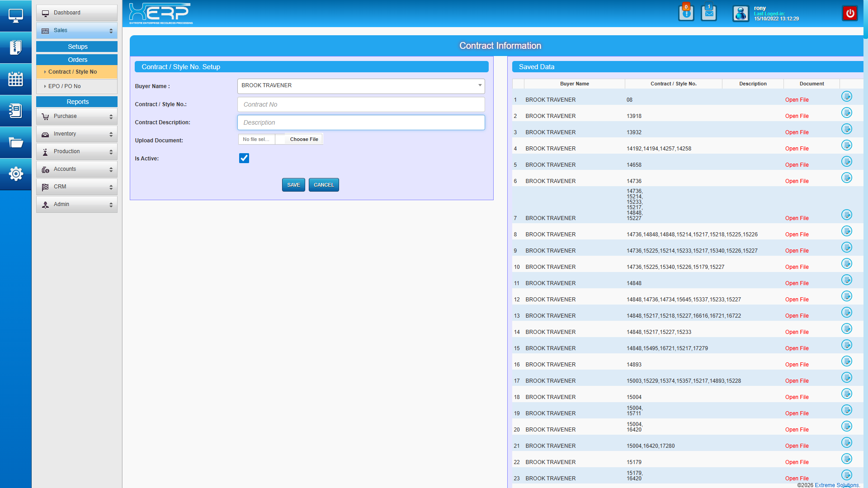
Task: Open the mail messages icon
Action: pos(708,13)
